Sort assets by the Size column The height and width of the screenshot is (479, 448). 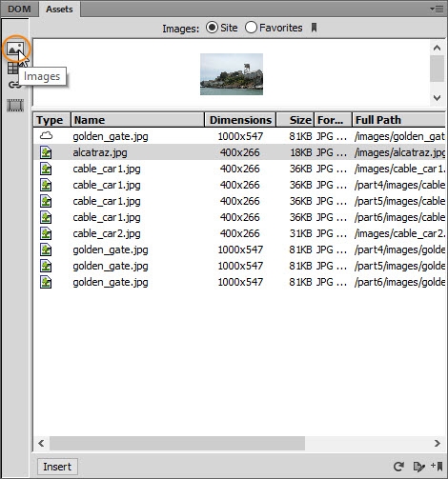tap(295, 120)
